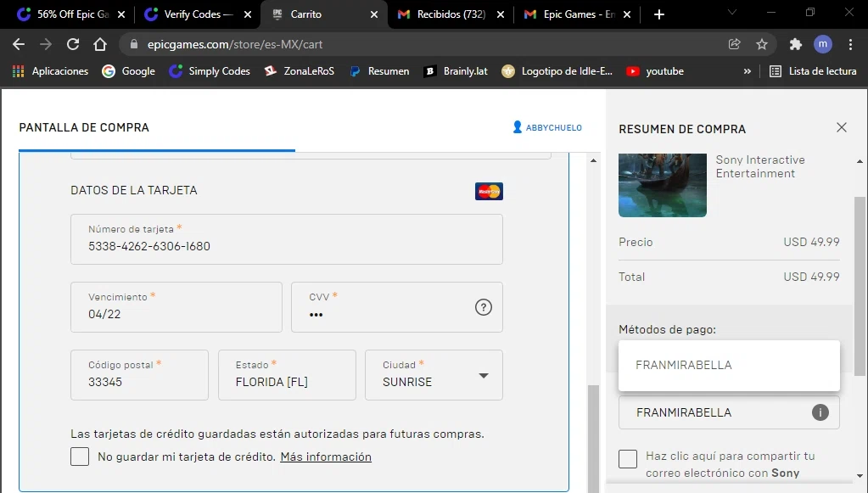Image resolution: width=868 pixels, height=493 pixels.
Task: Go back with the browser back arrow
Action: tap(19, 44)
